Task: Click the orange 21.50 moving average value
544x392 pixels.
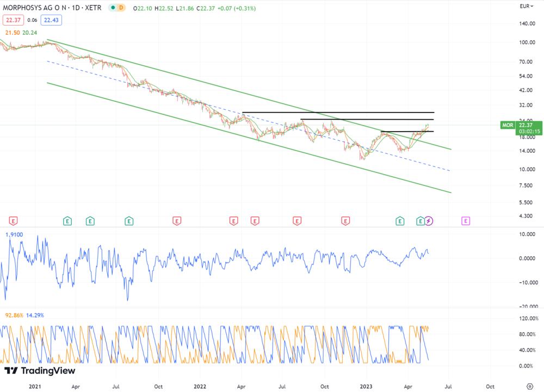Action: [x=13, y=33]
